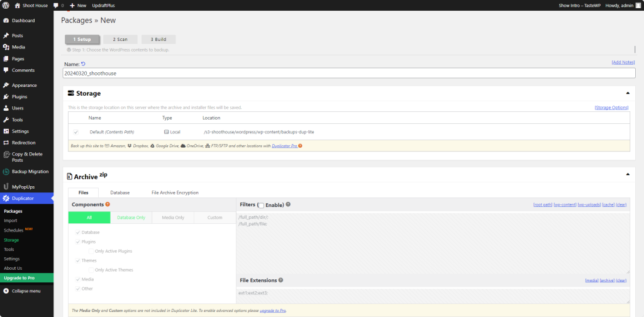This screenshot has width=644, height=317.
Task: Open the File Archive Encryption tab
Action: coord(175,192)
